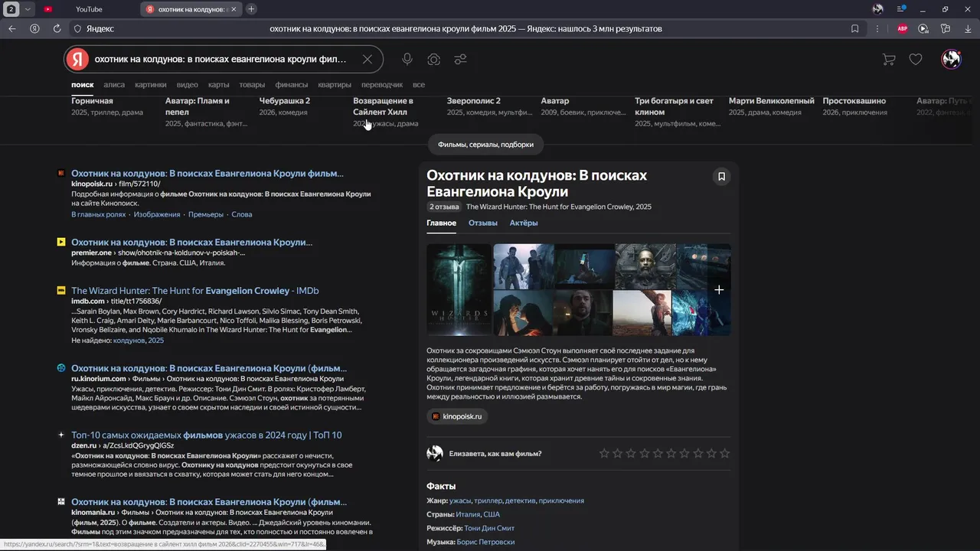
Task: Save the film with the bookmark button
Action: pos(721,177)
